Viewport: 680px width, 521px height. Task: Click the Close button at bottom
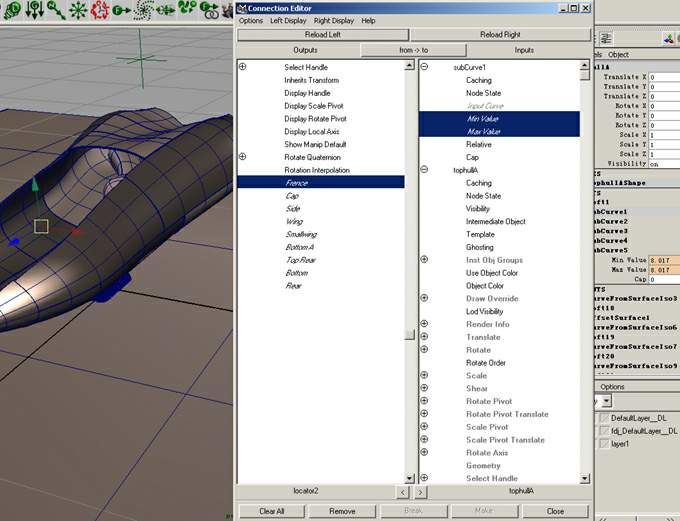(555, 511)
